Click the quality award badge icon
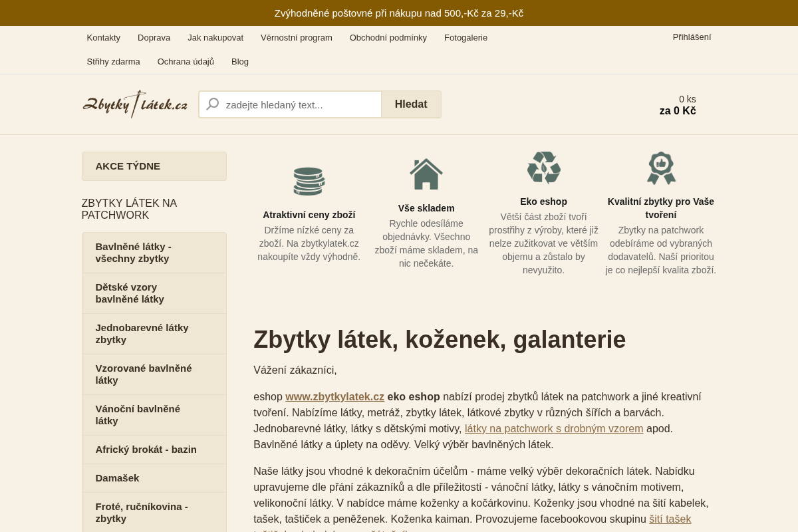Image resolution: width=798 pixels, height=532 pixels. pyautogui.click(x=661, y=168)
